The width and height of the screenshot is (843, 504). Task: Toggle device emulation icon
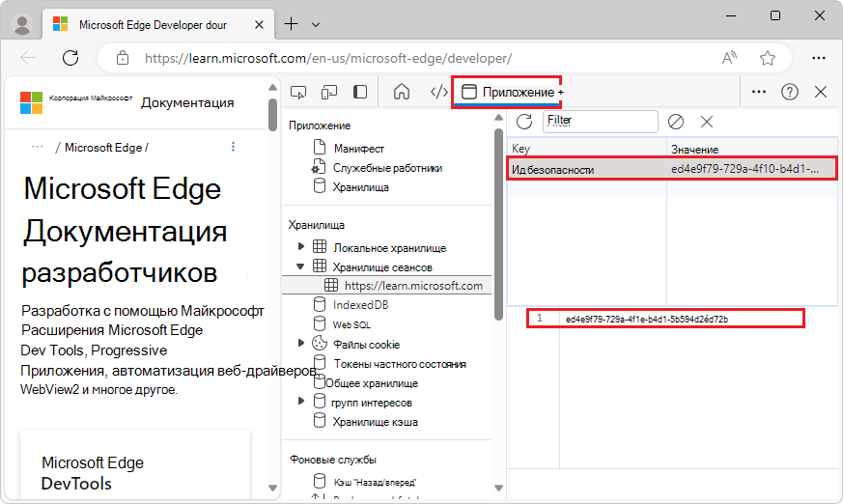point(329,93)
